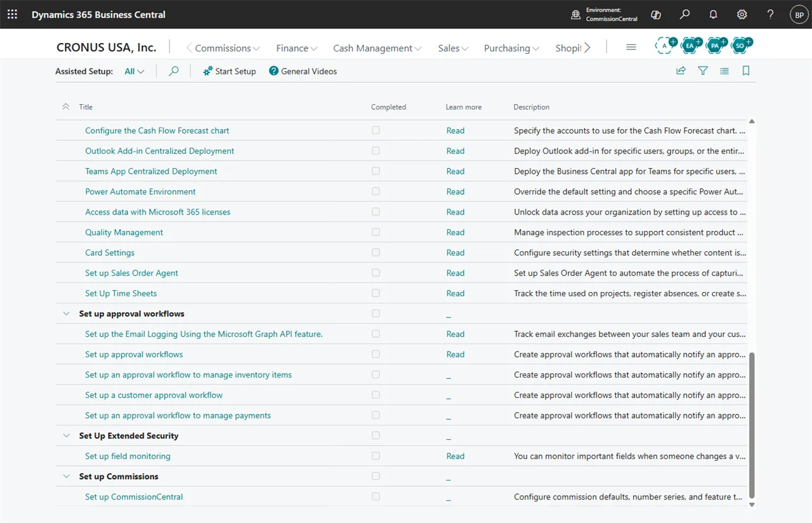Viewport: 812px width, 523px height.
Task: Open the Purchasing menu
Action: pos(511,48)
